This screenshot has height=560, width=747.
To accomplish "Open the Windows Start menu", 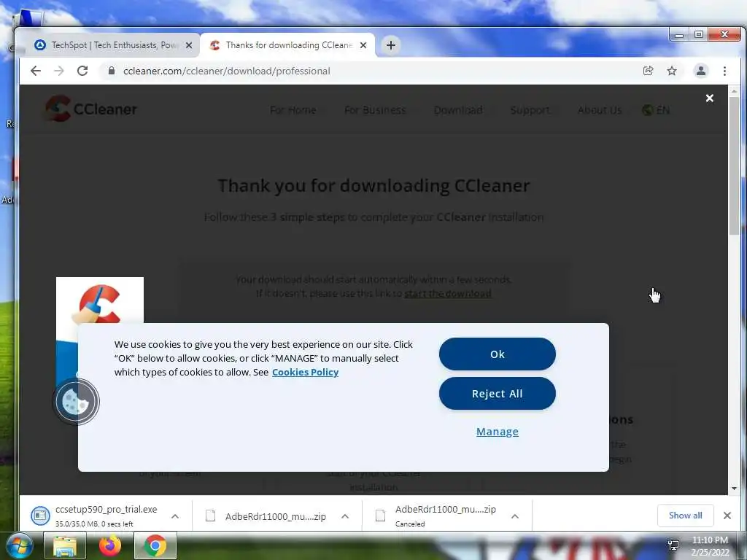I will (x=19, y=545).
